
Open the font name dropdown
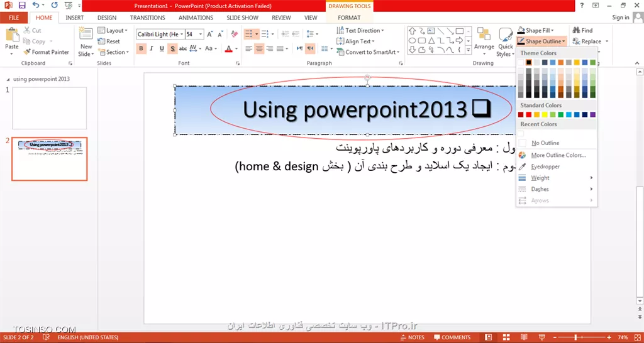[x=182, y=35]
